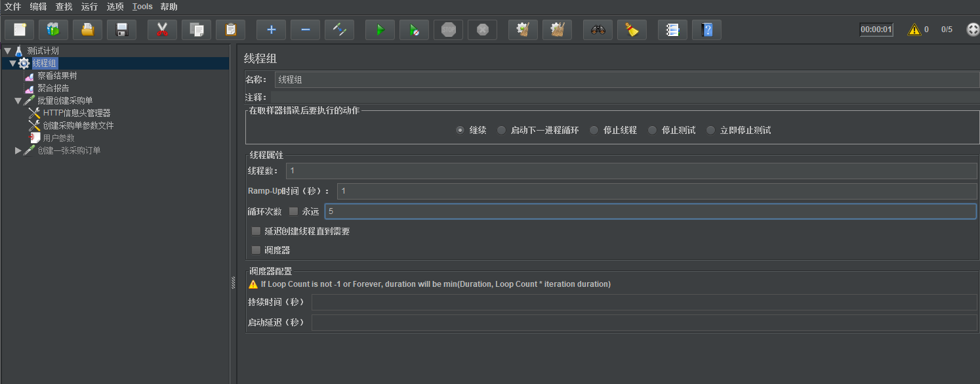980x384 pixels.
Task: Click the 线程数 input field
Action: (632, 171)
